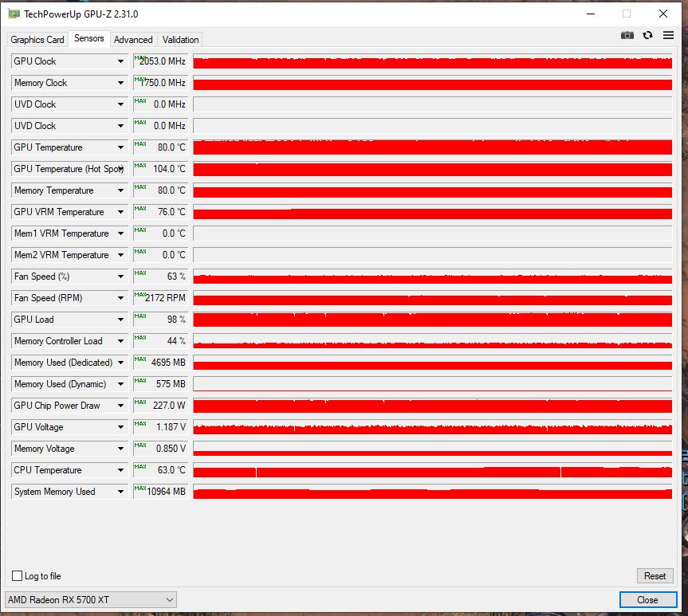This screenshot has height=616, width=688.
Task: Click the Memory Voltage 0.850 V value
Action: [160, 449]
